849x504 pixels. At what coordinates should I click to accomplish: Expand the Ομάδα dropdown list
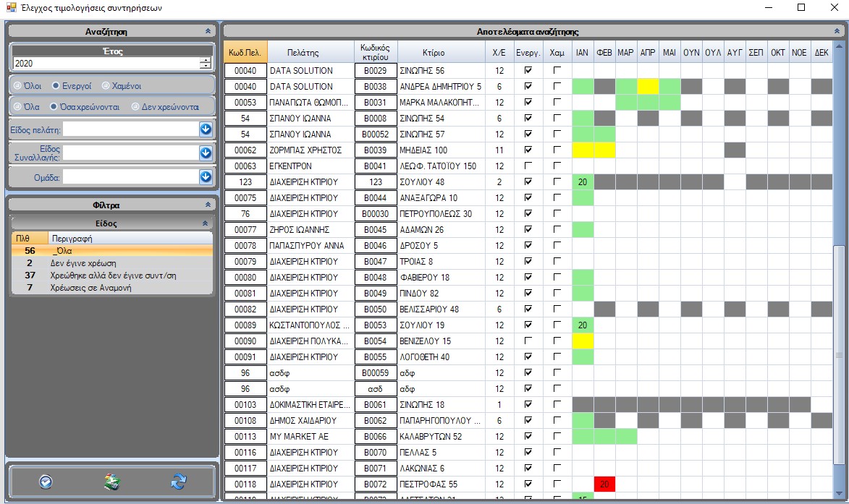tap(206, 176)
